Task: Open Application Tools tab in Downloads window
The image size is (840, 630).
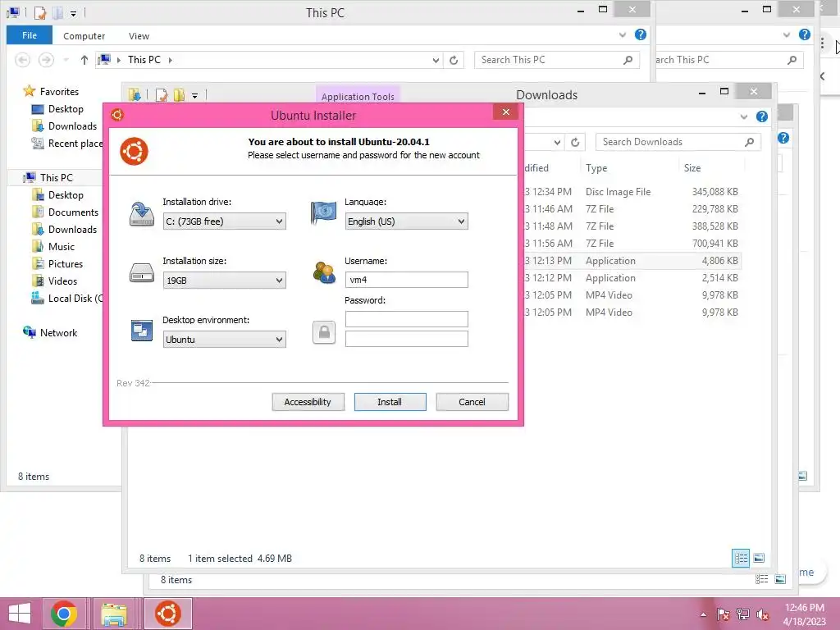Action: 358,97
